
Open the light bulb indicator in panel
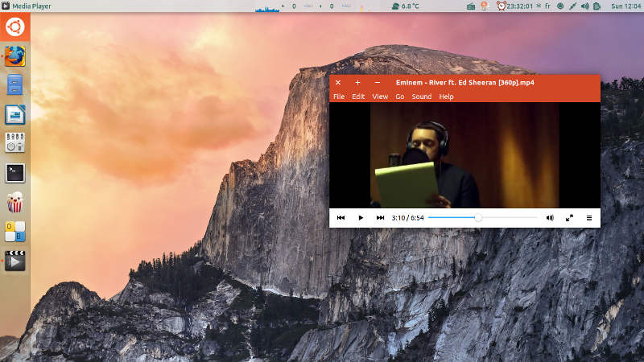point(485,6)
